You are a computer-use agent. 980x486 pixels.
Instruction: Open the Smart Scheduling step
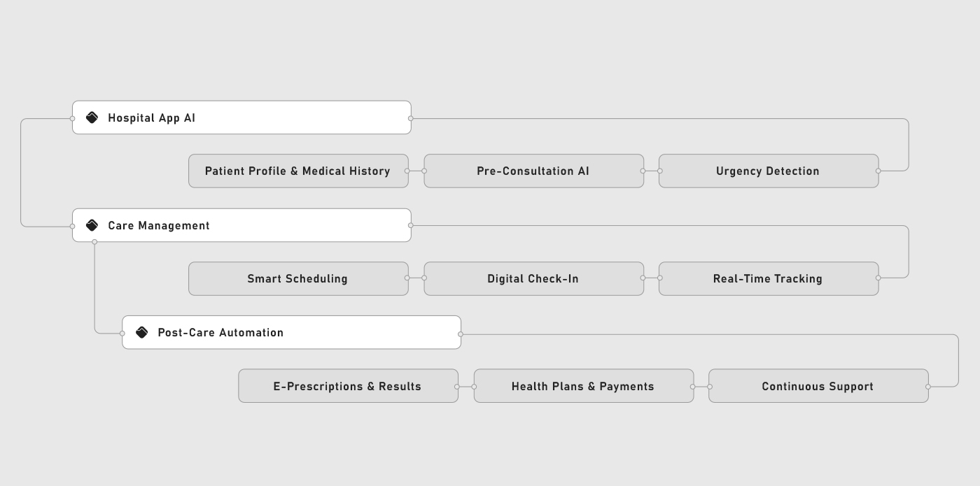(x=298, y=279)
